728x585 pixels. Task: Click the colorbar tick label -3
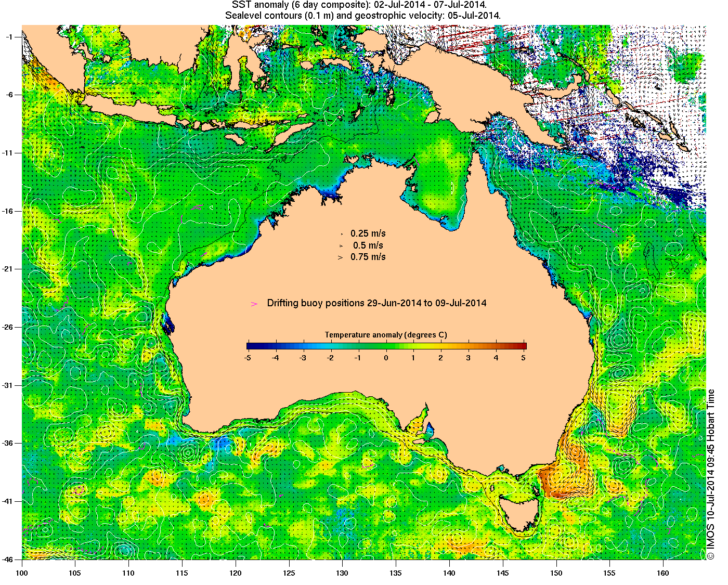(x=303, y=358)
